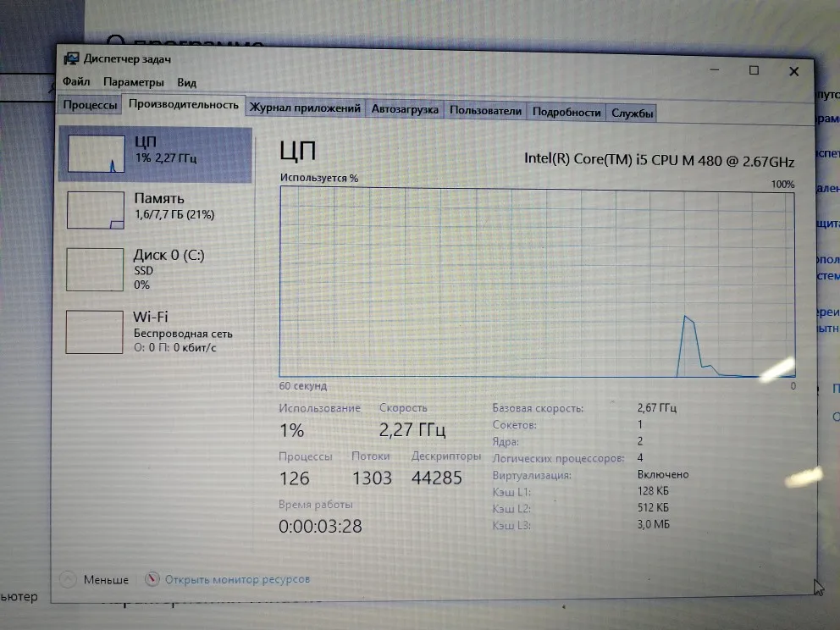Open the Вид menu
Image resolution: width=840 pixels, height=630 pixels.
click(x=186, y=82)
